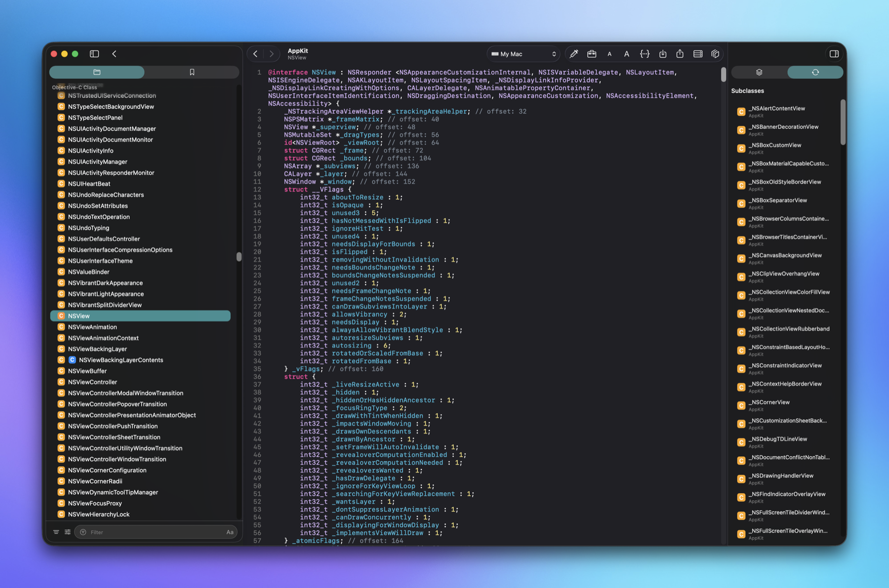Click the download/save to disk icon

(663, 54)
